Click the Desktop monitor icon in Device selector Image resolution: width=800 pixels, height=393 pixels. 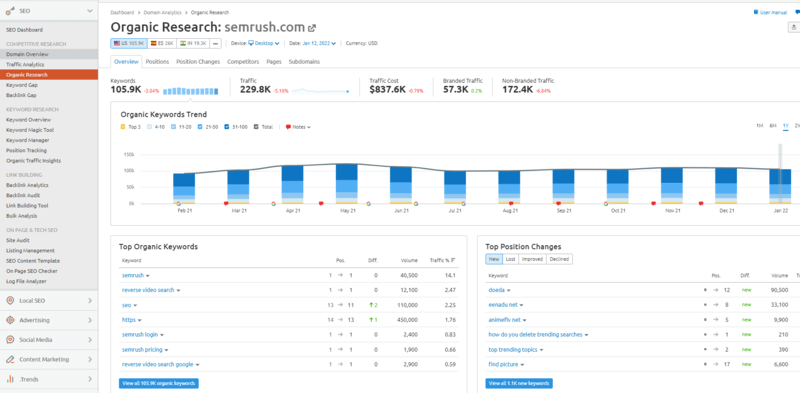click(x=251, y=43)
